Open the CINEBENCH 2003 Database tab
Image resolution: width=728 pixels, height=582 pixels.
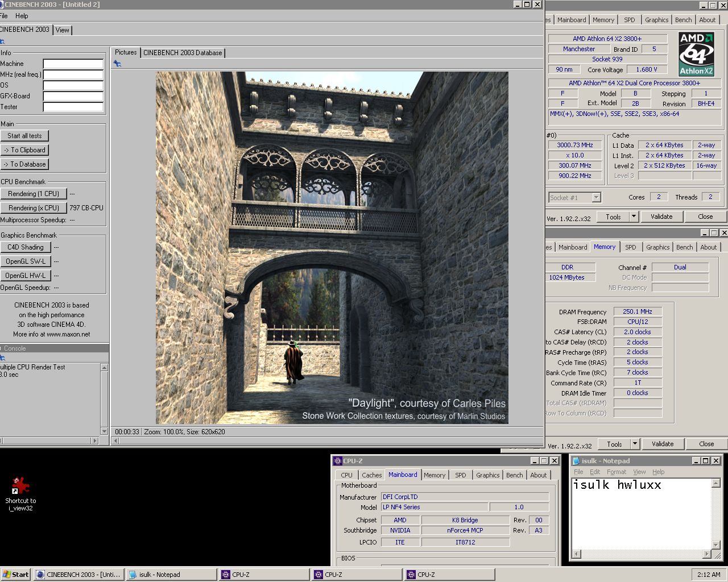click(x=183, y=53)
